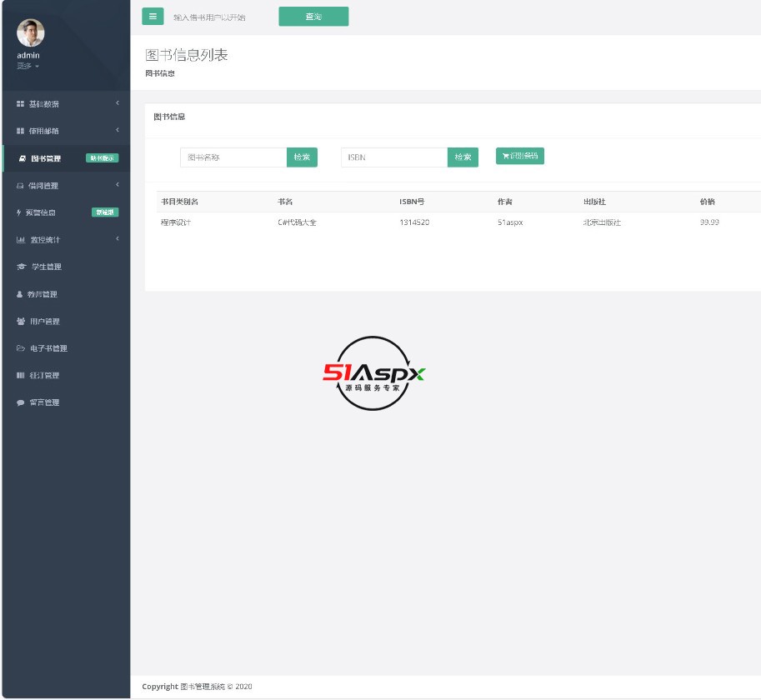Click the speech bubble icon for 留言管理
761x700 pixels.
[x=20, y=402]
